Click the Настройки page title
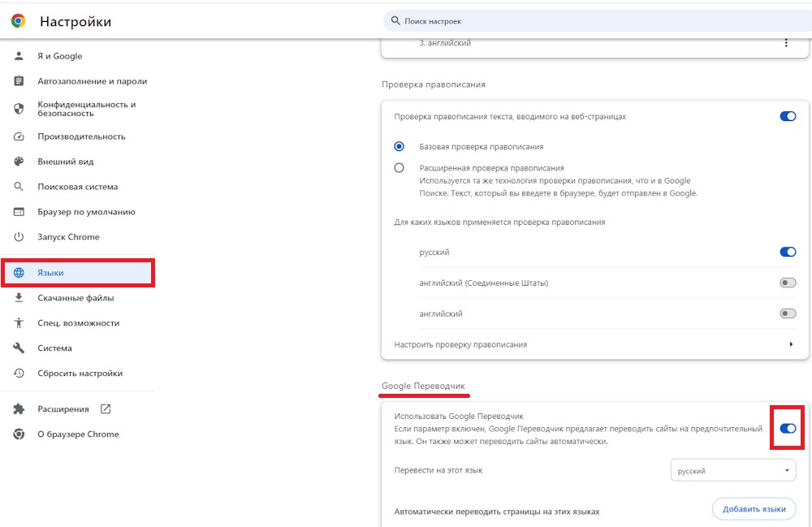 tap(76, 21)
